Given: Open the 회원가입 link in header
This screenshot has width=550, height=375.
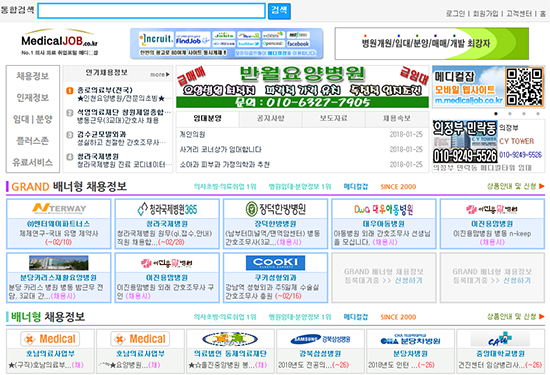Looking at the screenshot, I should coord(485,14).
